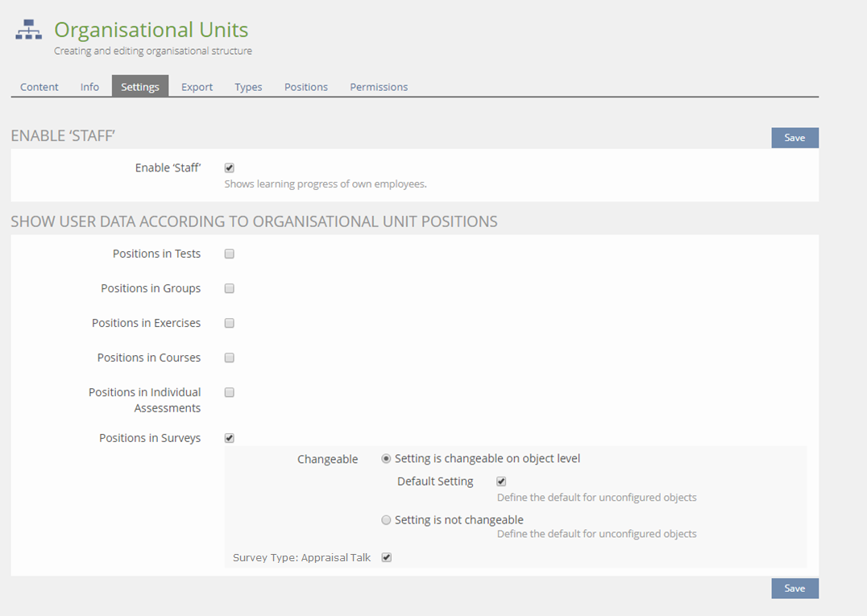
Task: Switch to the Info tab
Action: pyautogui.click(x=89, y=87)
